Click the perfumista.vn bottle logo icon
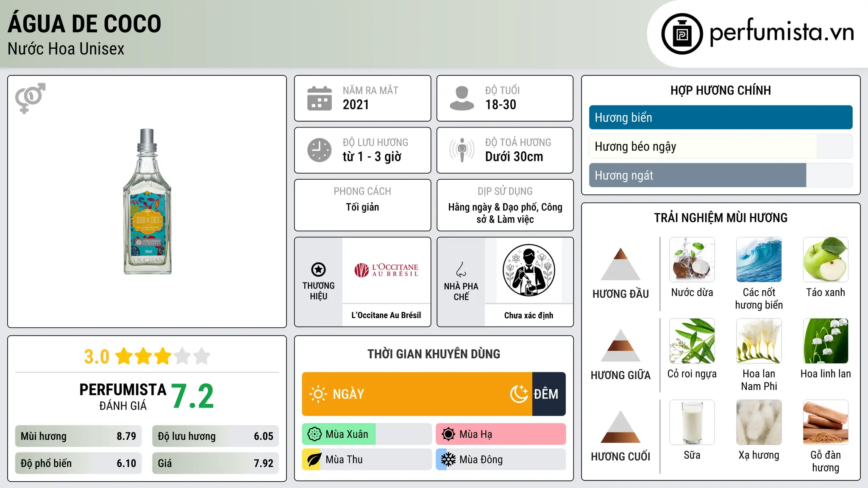The image size is (868, 488). click(682, 34)
